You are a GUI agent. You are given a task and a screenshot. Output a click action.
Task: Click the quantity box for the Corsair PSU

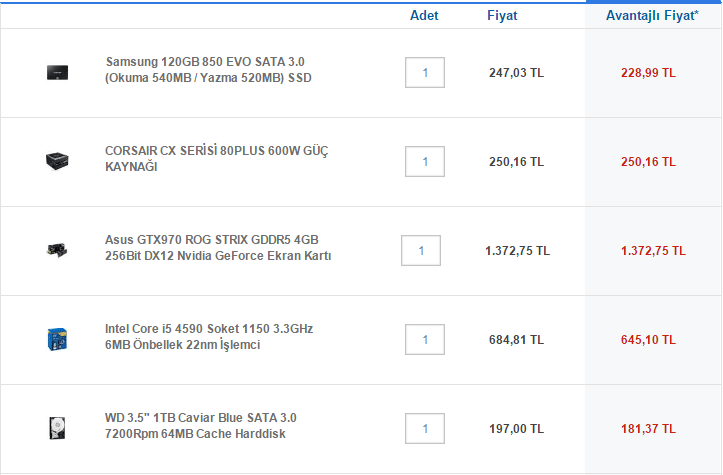[x=425, y=161]
